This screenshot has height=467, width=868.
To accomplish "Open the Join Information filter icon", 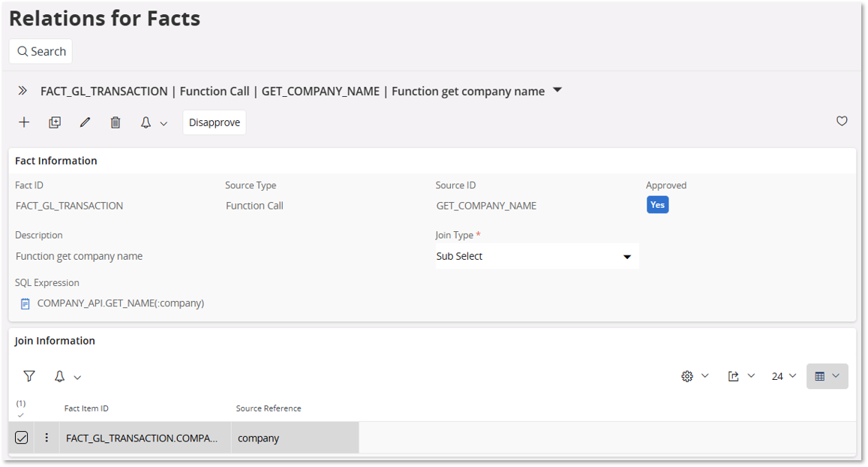I will 29,376.
